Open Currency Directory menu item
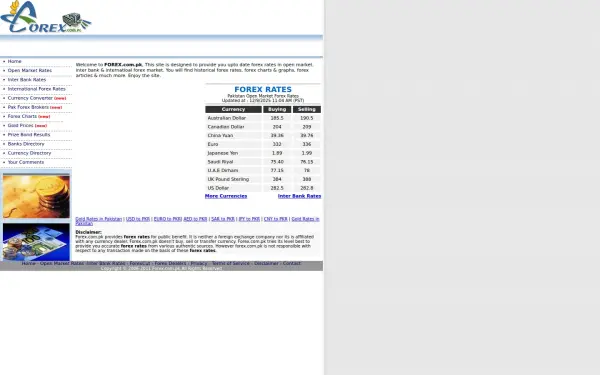The image size is (600, 375). click(x=29, y=153)
